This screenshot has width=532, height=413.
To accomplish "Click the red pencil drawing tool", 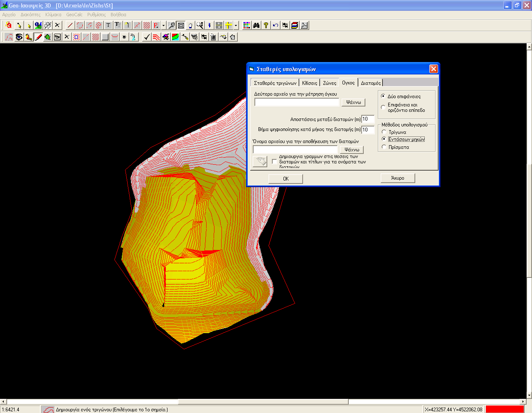I will coord(38,37).
